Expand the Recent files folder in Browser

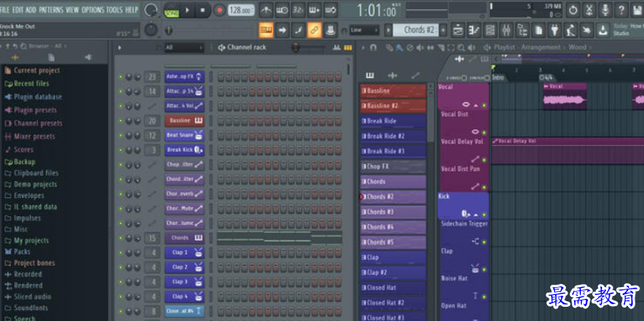(x=27, y=84)
